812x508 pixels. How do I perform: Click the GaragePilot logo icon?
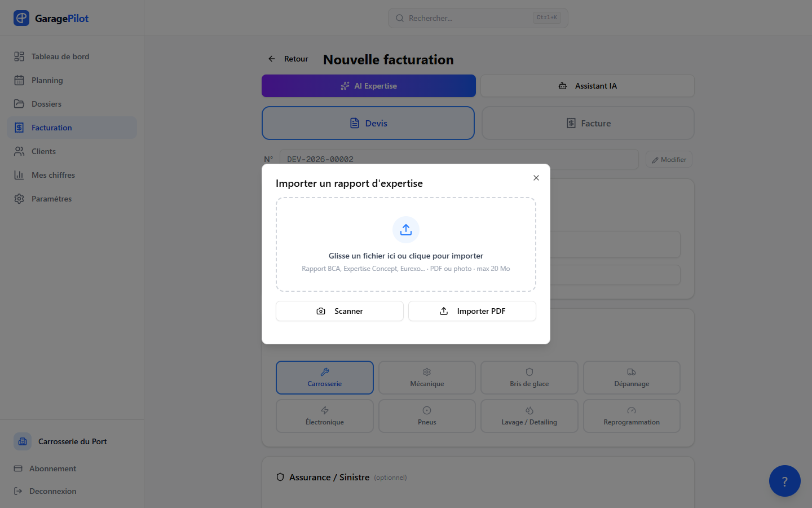click(x=21, y=18)
